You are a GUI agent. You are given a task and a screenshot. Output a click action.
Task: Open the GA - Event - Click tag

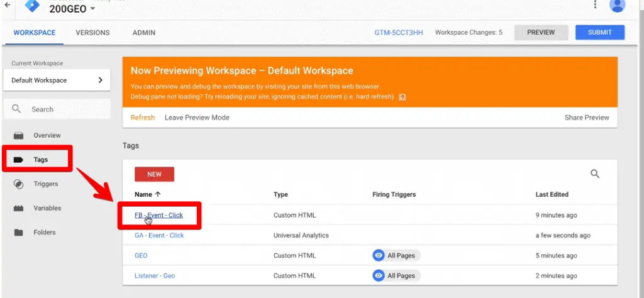[159, 235]
